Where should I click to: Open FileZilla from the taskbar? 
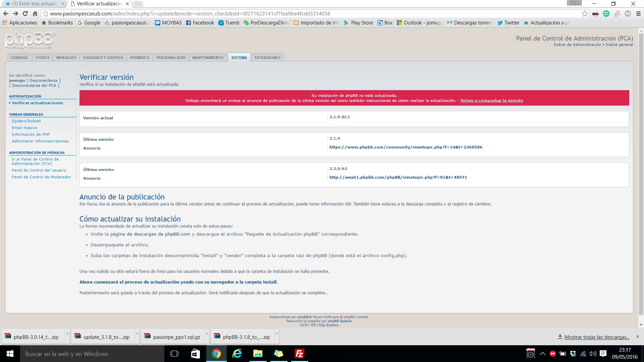point(299,354)
